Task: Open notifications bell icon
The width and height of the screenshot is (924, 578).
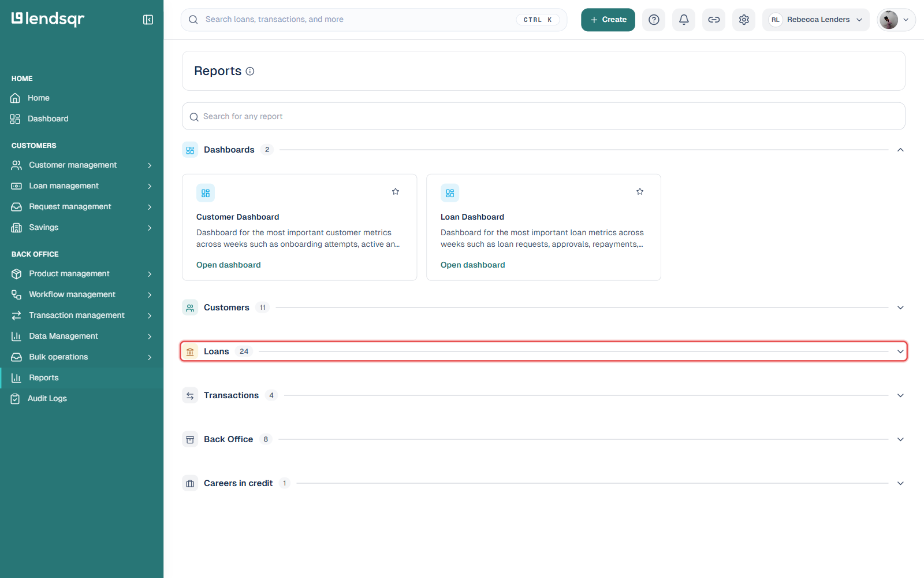Action: coord(684,20)
